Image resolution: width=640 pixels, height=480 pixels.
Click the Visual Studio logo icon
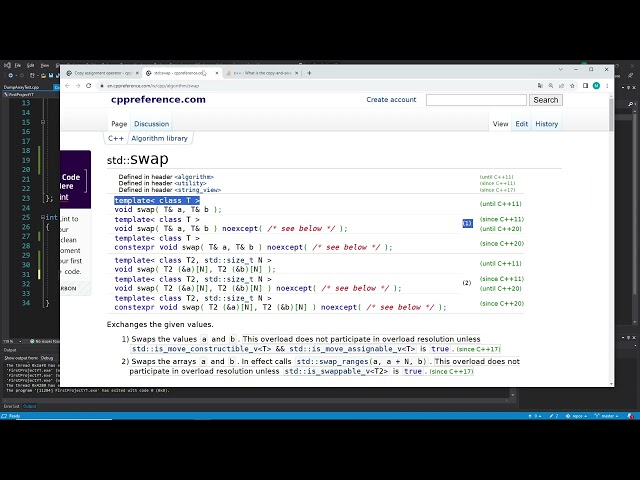pos(7,65)
